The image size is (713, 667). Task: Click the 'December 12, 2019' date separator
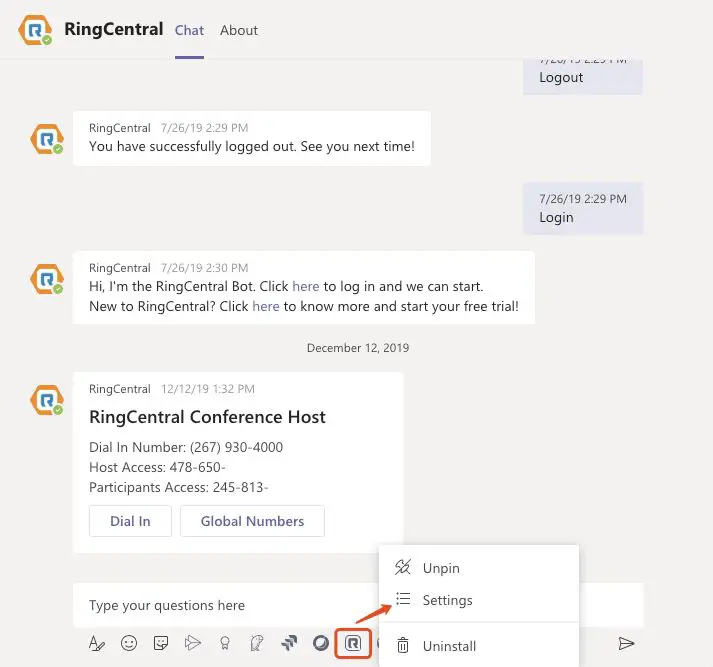358,348
